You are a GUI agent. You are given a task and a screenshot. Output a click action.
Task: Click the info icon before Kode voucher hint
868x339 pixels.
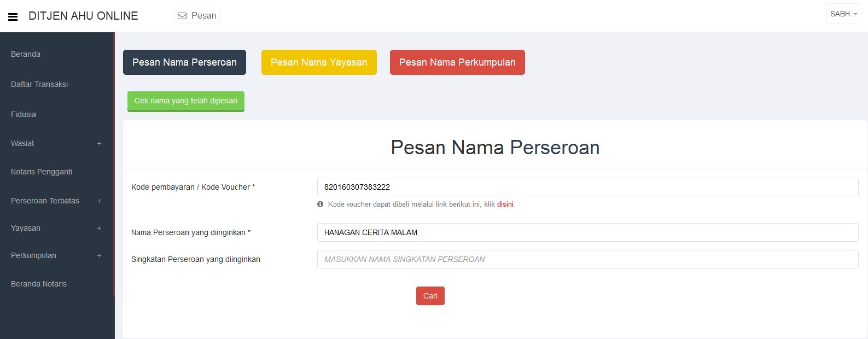point(321,204)
